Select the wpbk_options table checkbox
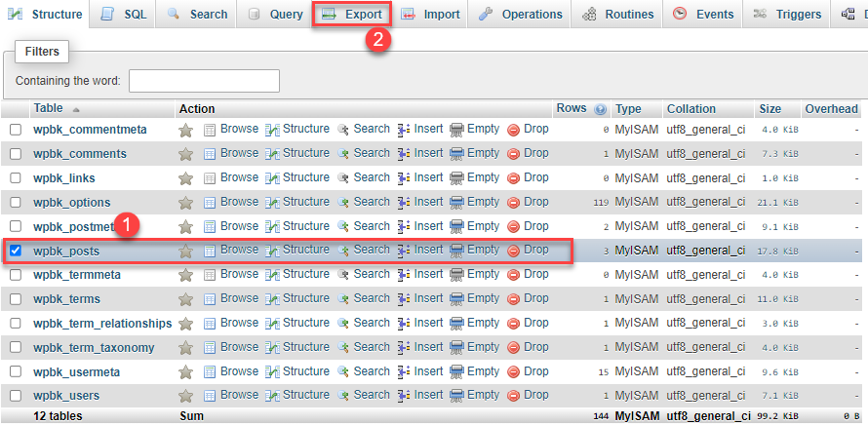Screen dimensions: 868x427 (x=16, y=203)
